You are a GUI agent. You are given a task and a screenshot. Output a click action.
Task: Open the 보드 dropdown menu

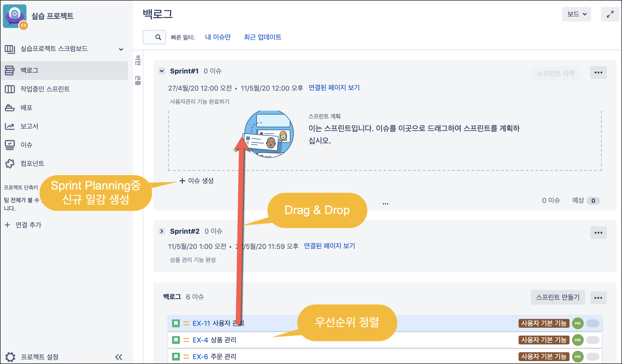coord(576,14)
